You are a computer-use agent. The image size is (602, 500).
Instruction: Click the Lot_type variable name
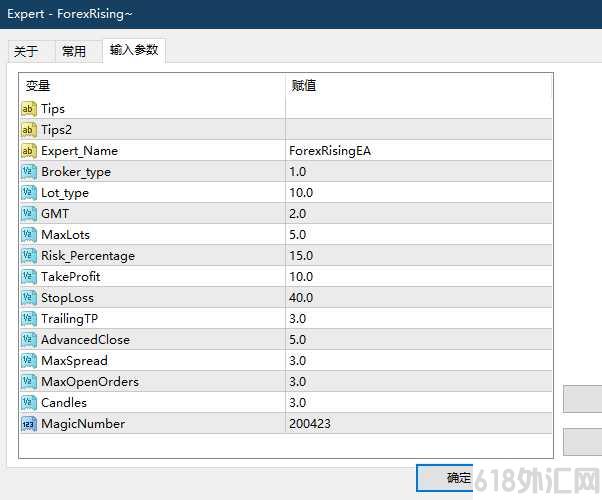[x=65, y=193]
